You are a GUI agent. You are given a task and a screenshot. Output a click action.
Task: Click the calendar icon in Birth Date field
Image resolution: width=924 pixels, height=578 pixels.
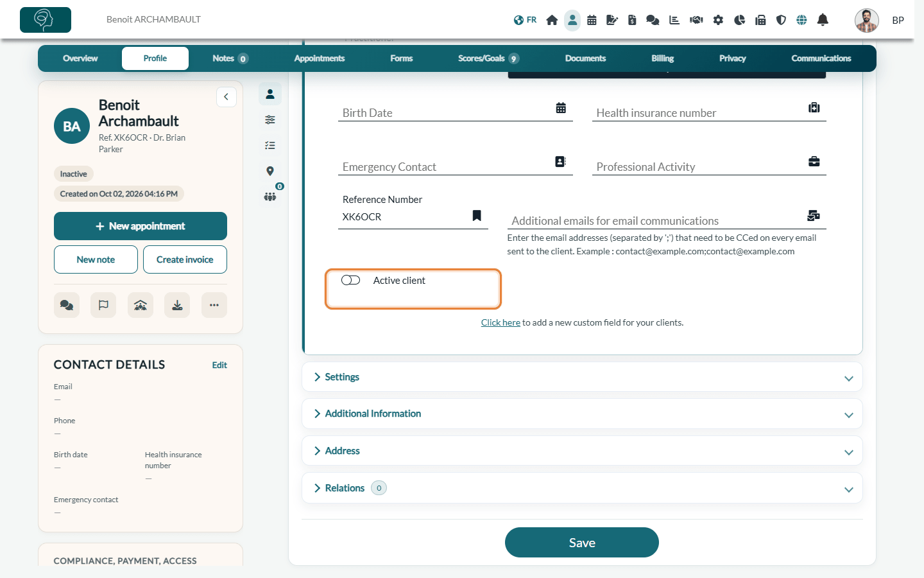[561, 108]
